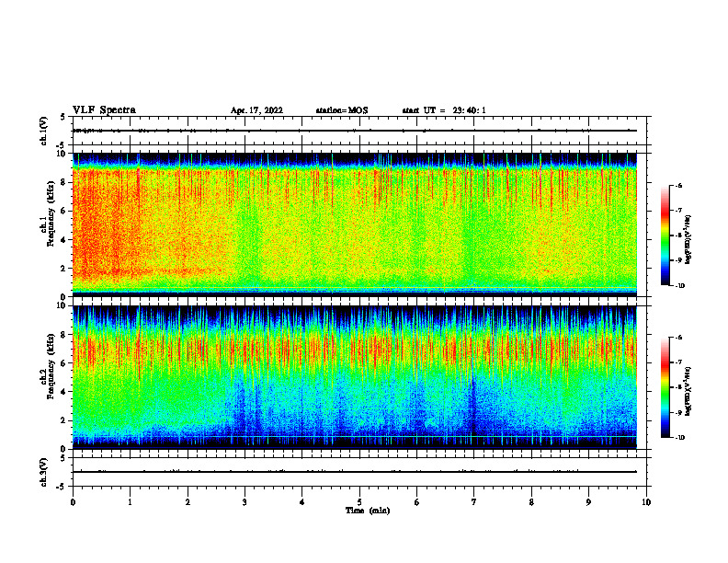The height and width of the screenshot is (563, 728).
Task: Click time axis tick label "10"
Action: click(646, 502)
